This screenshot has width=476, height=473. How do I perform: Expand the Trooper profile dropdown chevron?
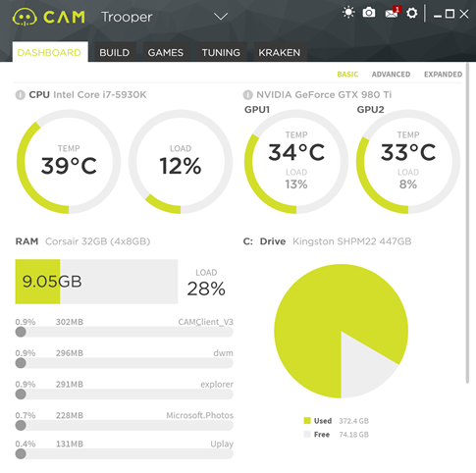click(221, 17)
